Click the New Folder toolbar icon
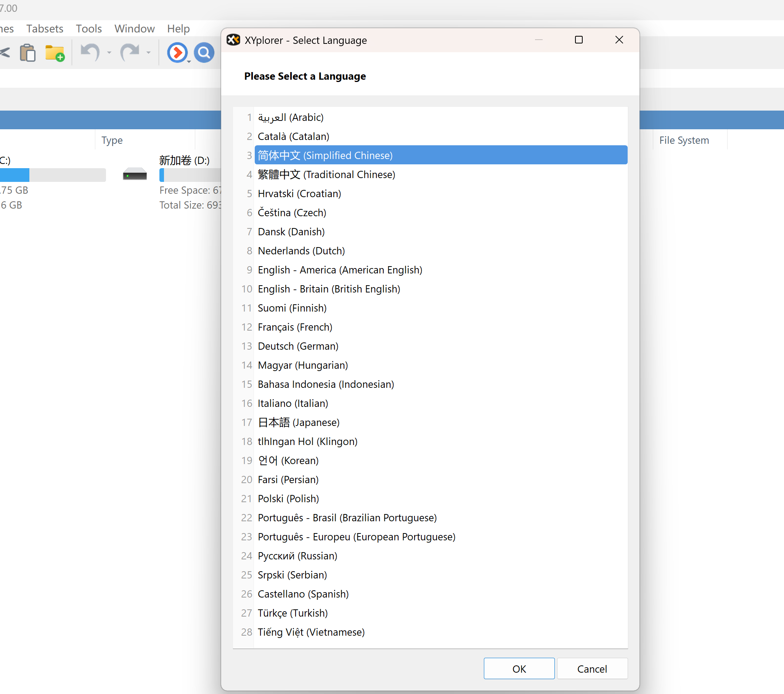This screenshot has height=694, width=784. point(55,53)
